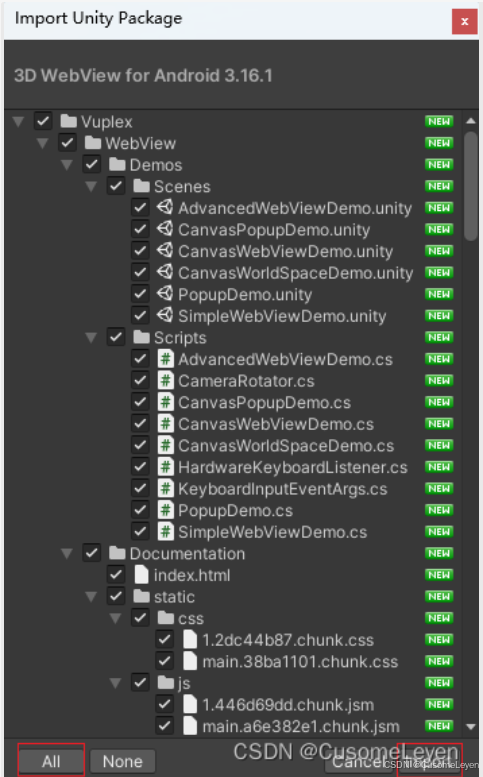Click the NEW badge on the Vuplex row

coord(439,121)
